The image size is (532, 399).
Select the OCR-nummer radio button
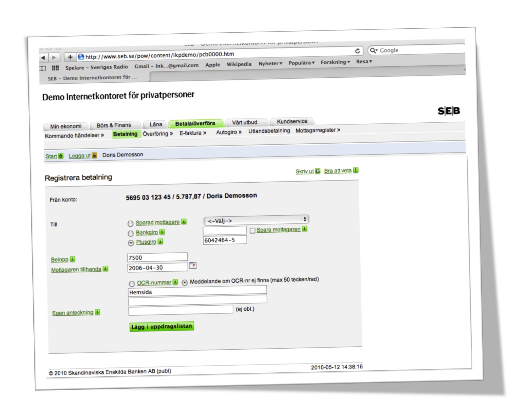coord(132,284)
